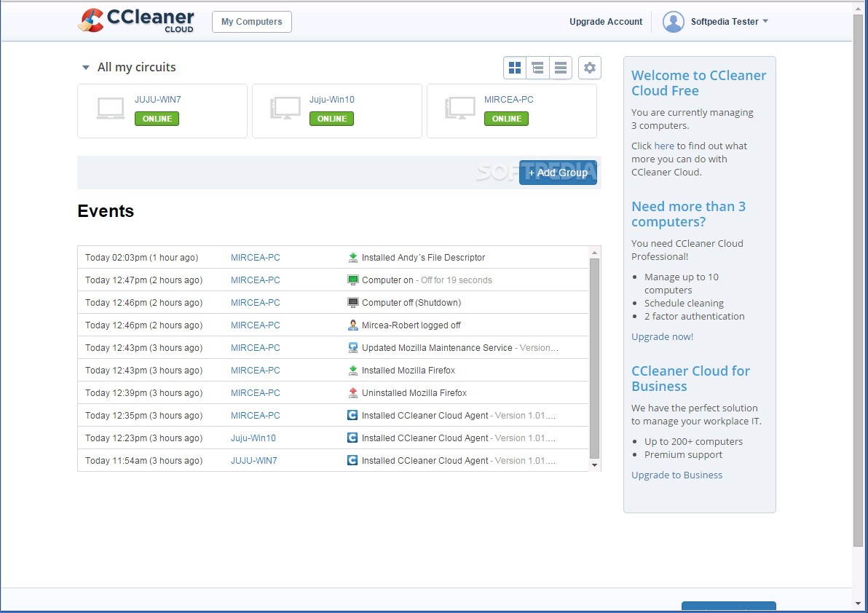Click Juju-Win10 link in the 12:23pm event
The height and width of the screenshot is (613, 868).
253,438
